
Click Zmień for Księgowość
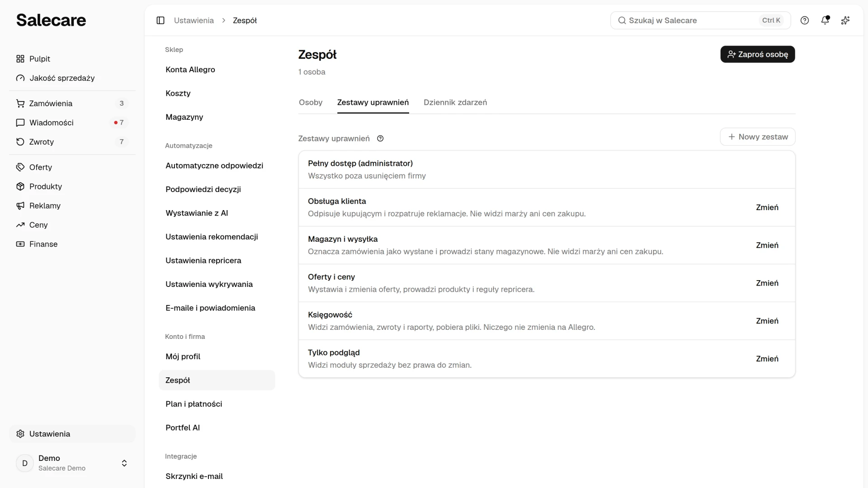[767, 321]
